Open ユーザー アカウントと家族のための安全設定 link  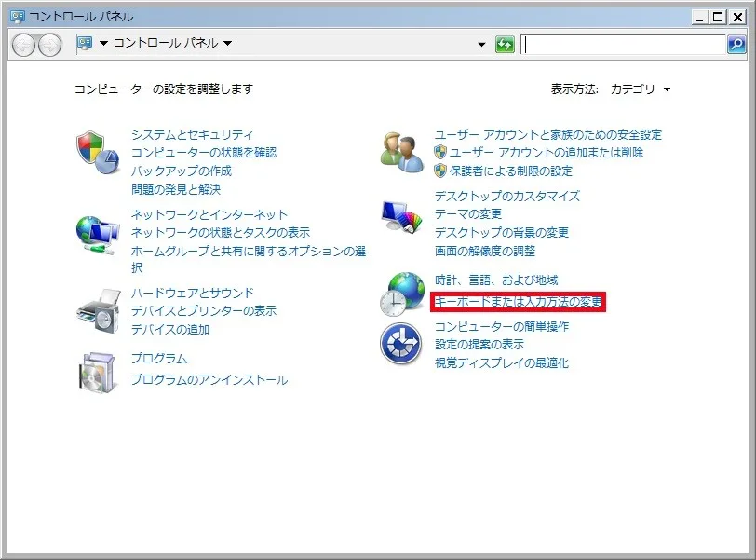[x=548, y=134]
